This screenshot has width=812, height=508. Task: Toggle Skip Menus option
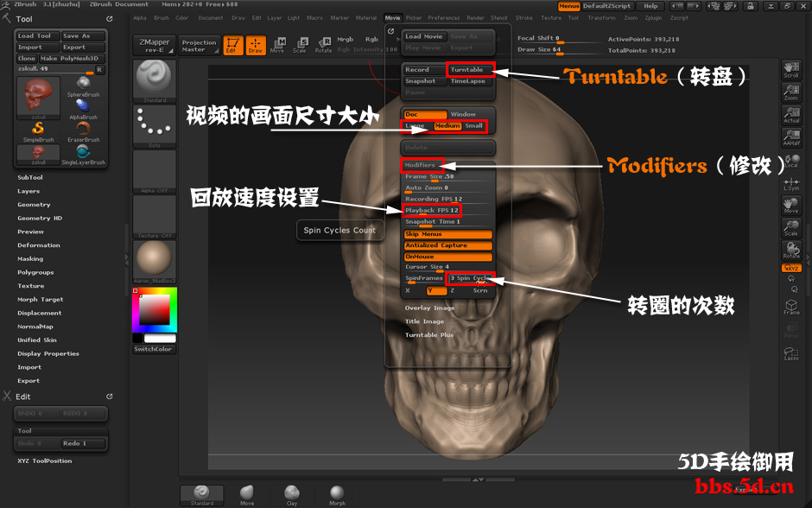(447, 234)
